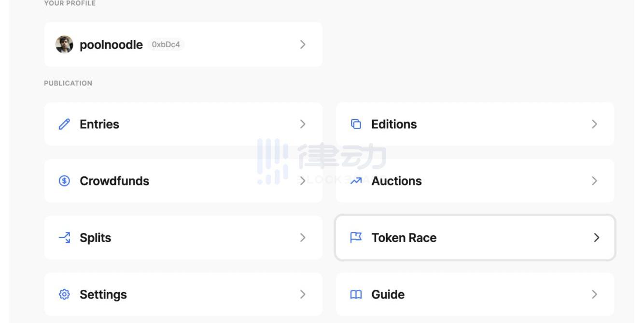
Task: Click the branching arrows Splits icon
Action: point(64,238)
